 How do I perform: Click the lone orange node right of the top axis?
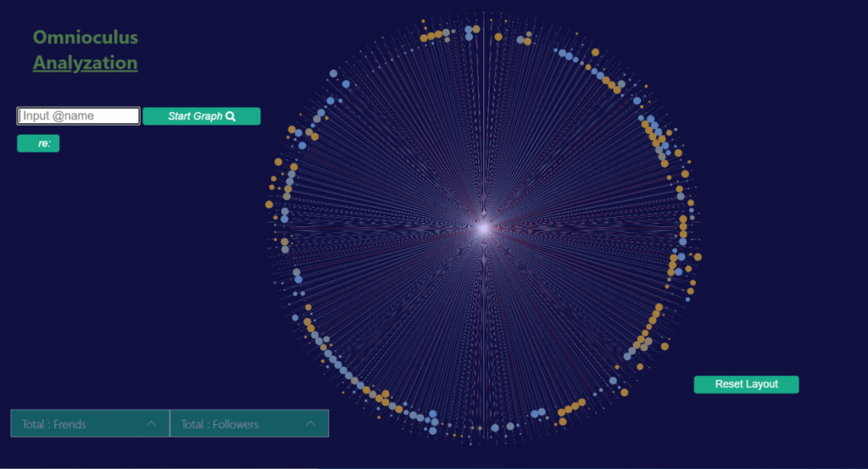(498, 36)
